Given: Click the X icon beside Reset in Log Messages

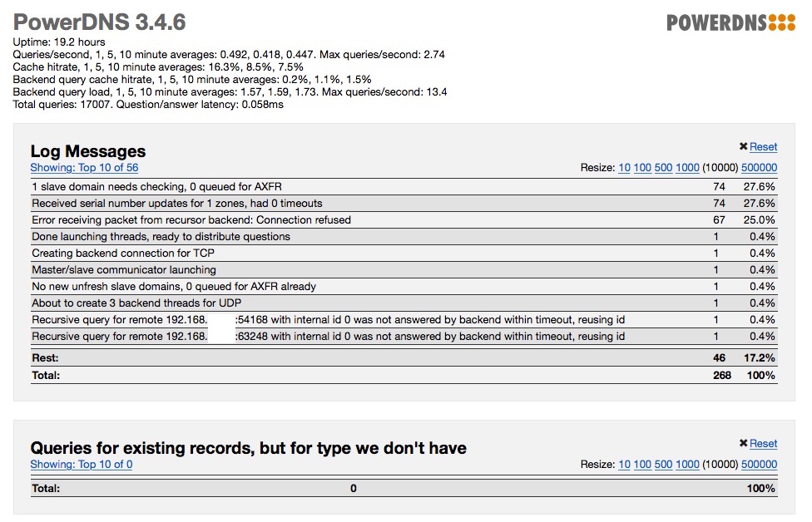Looking at the screenshot, I should (743, 146).
